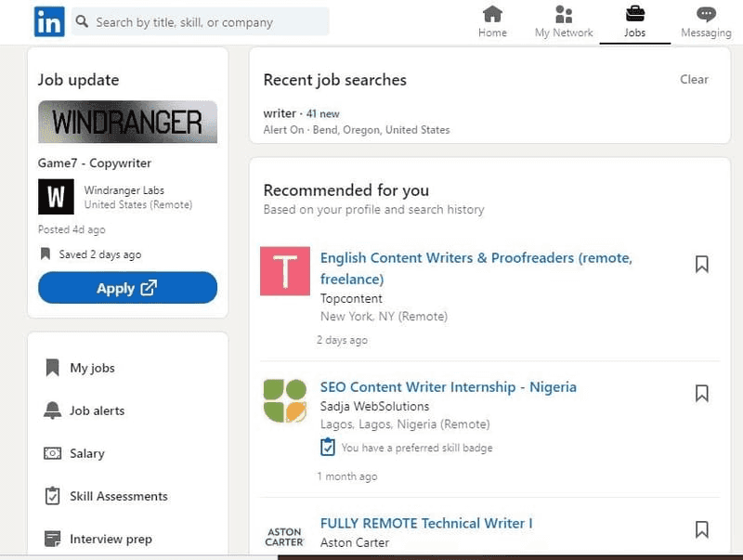This screenshot has width=743, height=560.
Task: Click the Salary banknote icon
Action: pos(52,453)
